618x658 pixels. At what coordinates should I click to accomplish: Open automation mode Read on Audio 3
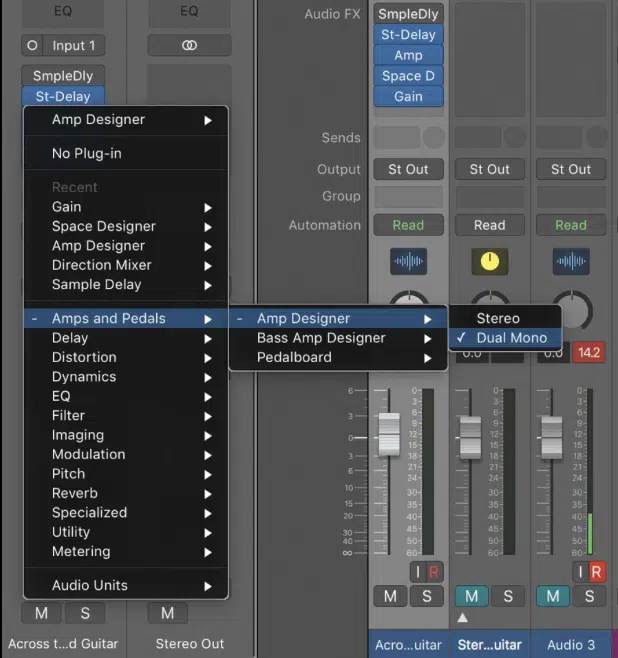[x=571, y=225]
